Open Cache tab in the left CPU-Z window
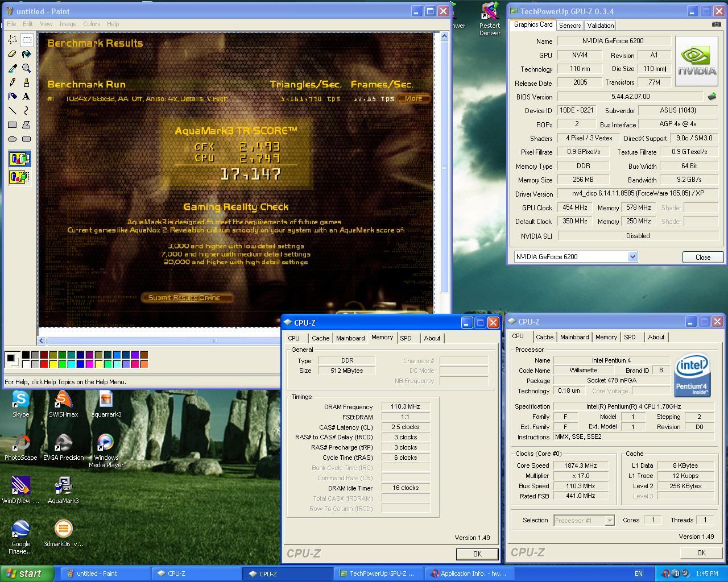This screenshot has width=728, height=582. pyautogui.click(x=320, y=338)
